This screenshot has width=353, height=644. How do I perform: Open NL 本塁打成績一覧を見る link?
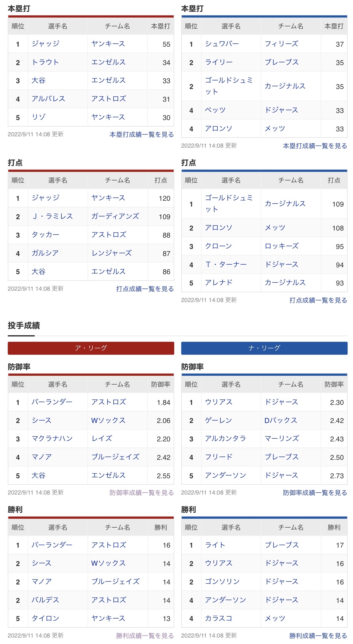315,146
